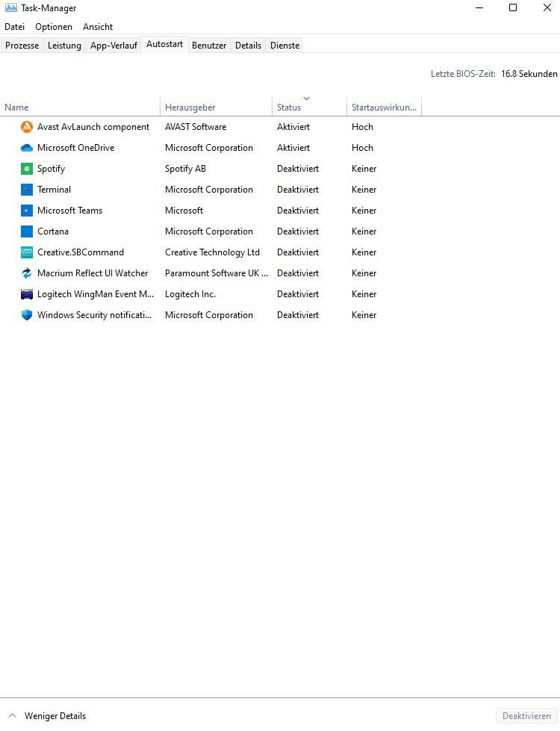Select the Cortana entry name

[53, 231]
